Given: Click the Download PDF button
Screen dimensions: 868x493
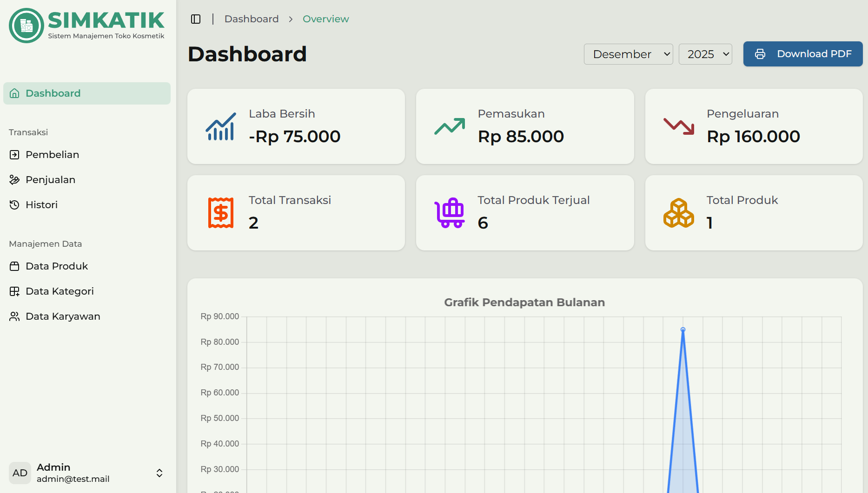Looking at the screenshot, I should (803, 54).
